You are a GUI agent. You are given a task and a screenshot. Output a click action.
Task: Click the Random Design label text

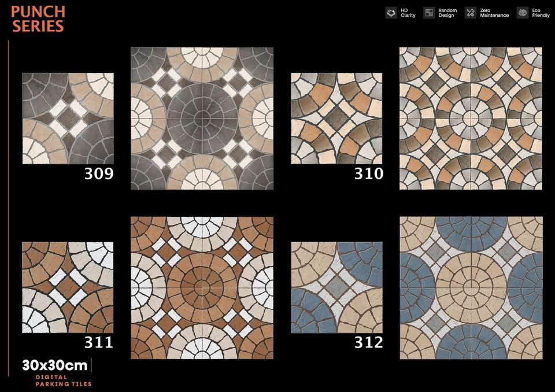[447, 13]
